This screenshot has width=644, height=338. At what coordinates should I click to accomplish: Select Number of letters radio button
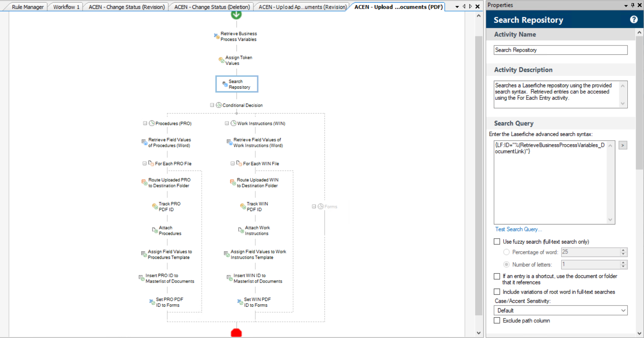click(506, 264)
